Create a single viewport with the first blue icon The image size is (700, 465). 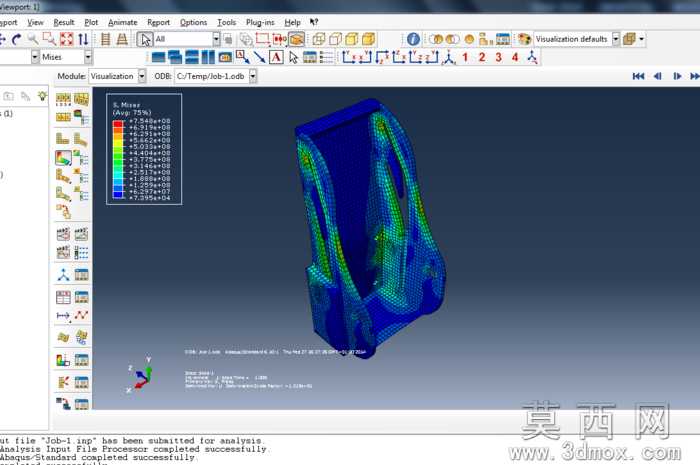pos(158,57)
